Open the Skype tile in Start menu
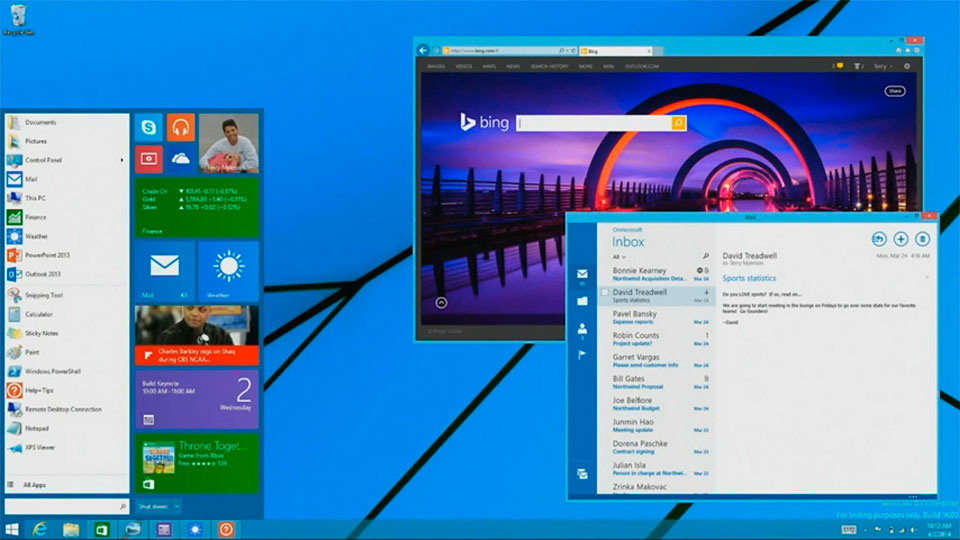Image resolution: width=960 pixels, height=540 pixels. (149, 127)
